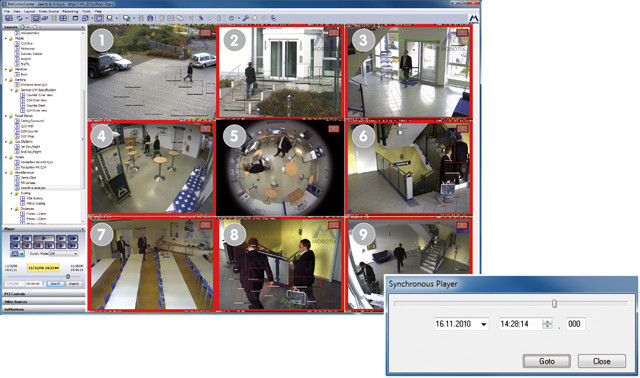Click the wrench tool icon in toolbar

click(246, 18)
